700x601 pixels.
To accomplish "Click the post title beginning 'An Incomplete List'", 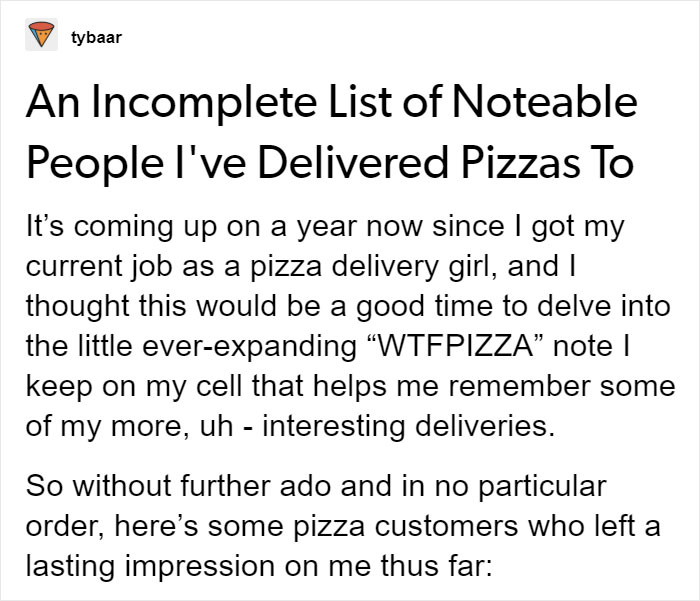I will 332,132.
